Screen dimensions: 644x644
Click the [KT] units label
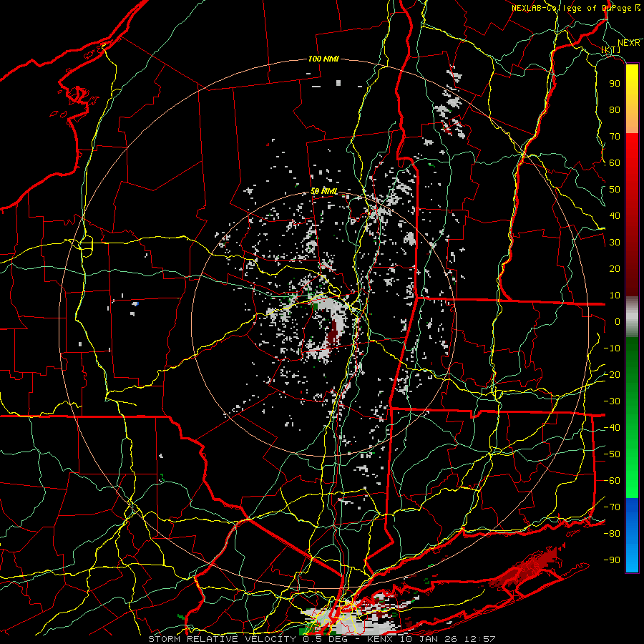pyautogui.click(x=611, y=49)
